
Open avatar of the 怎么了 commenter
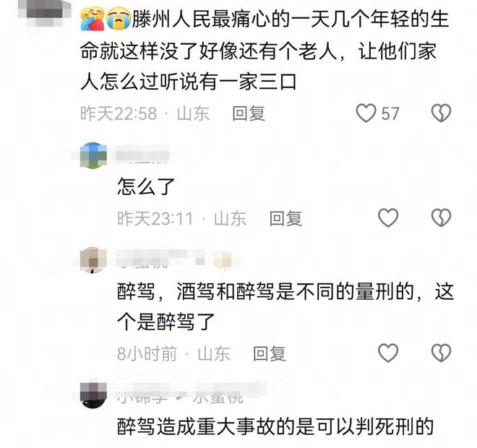tap(93, 155)
